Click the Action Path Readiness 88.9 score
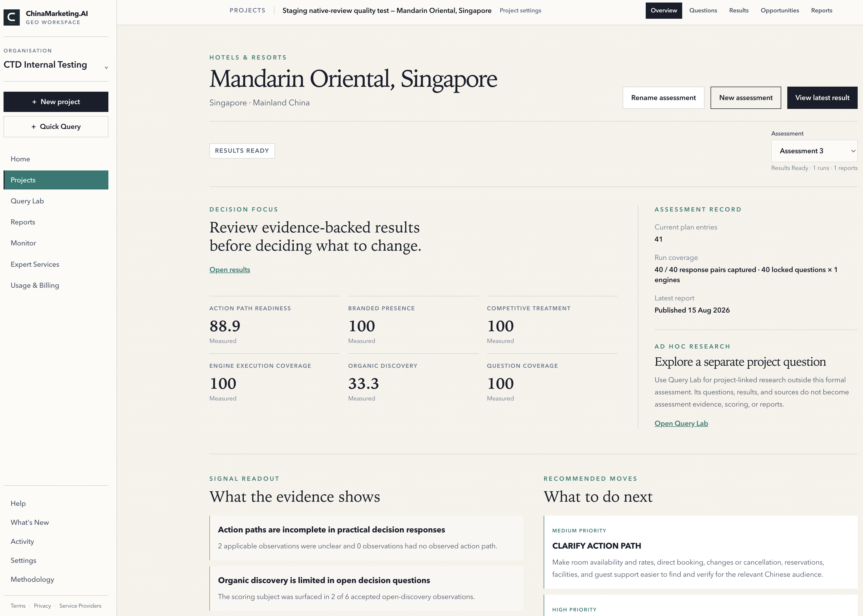863x616 pixels. pos(225,326)
